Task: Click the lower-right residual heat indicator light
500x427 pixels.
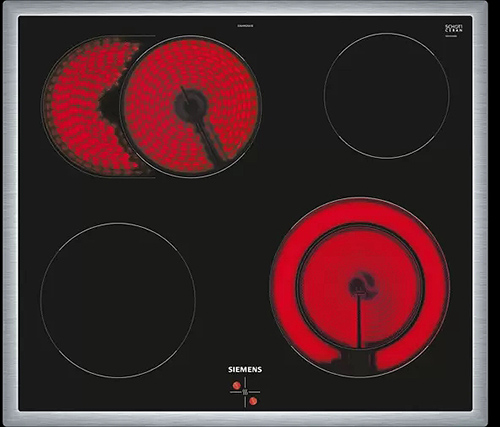Action: pyautogui.click(x=253, y=401)
